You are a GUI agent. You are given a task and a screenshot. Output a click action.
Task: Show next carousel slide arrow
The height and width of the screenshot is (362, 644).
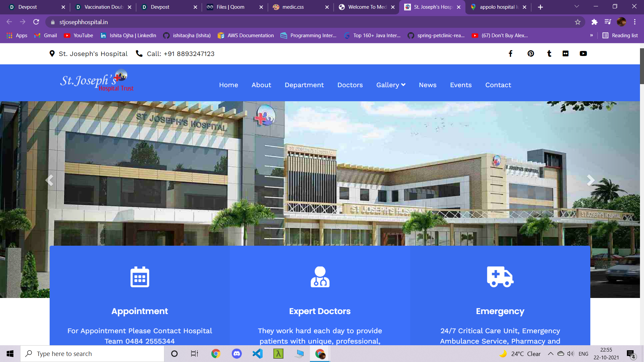[x=590, y=180]
